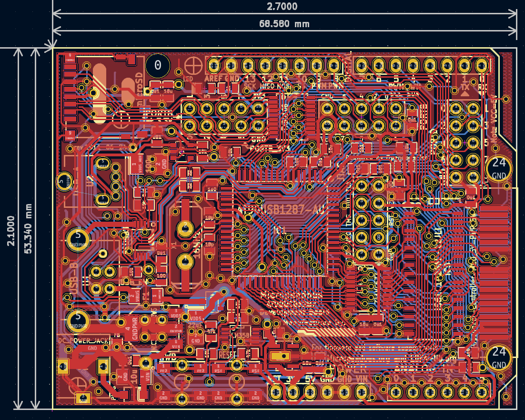Click the 2 GNDPWR regulator pad
This screenshot has width=525, height=420.
point(176,328)
